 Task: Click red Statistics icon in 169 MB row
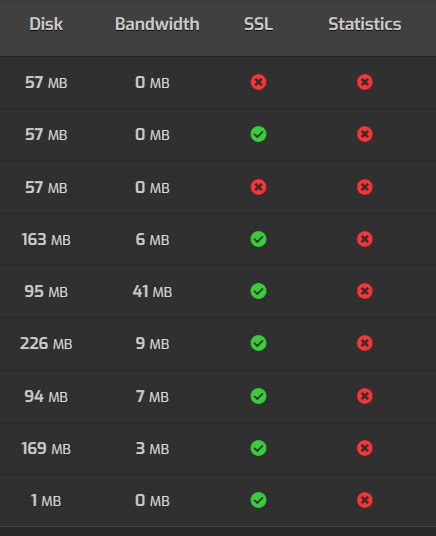pos(365,448)
